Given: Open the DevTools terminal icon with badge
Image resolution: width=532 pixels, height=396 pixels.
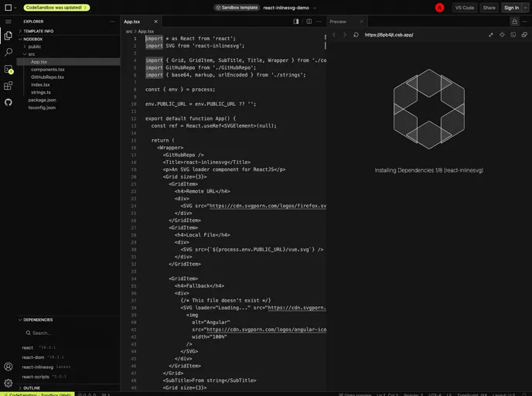Looking at the screenshot, I should point(9,70).
